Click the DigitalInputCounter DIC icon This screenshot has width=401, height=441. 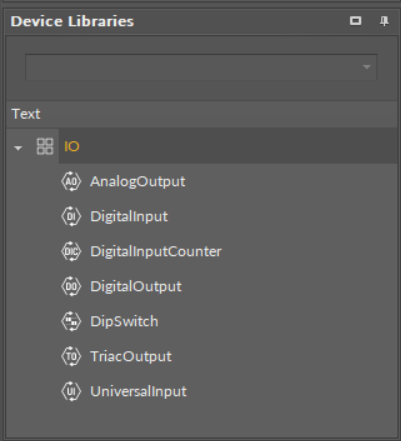point(71,251)
